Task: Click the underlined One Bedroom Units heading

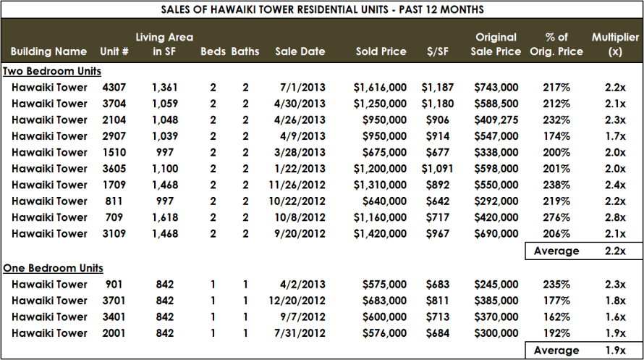Action: (x=53, y=268)
